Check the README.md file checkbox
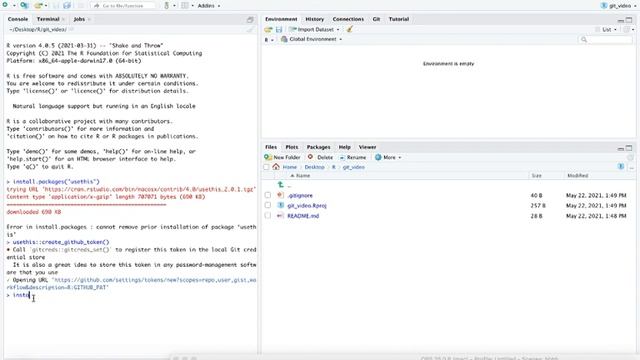Image resolution: width=640 pixels, height=360 pixels. point(268,216)
